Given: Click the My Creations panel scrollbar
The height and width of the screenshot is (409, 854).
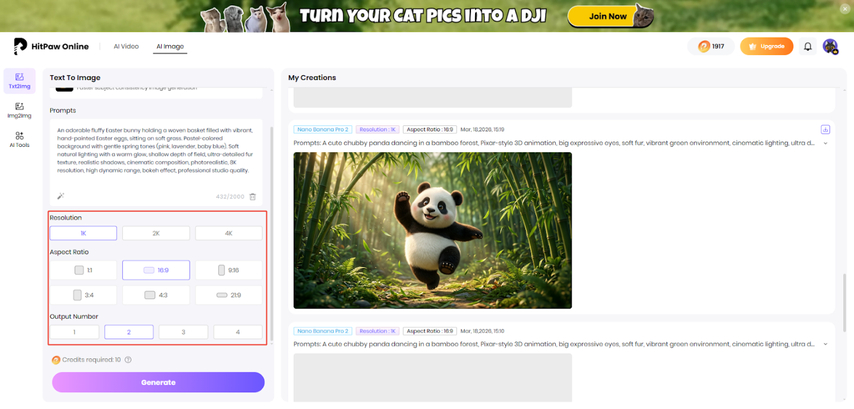Looking at the screenshot, I should tap(846, 302).
